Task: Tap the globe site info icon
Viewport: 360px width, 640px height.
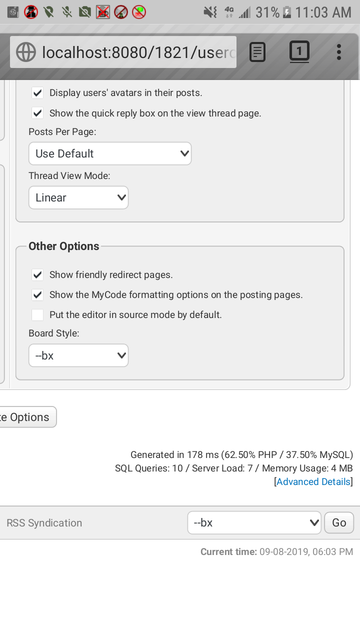Action: [26, 52]
